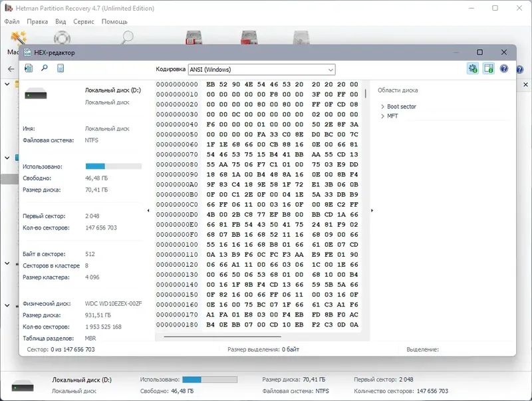Click the drive icon in bottom status area
This screenshot has height=401, width=532.
point(23,386)
